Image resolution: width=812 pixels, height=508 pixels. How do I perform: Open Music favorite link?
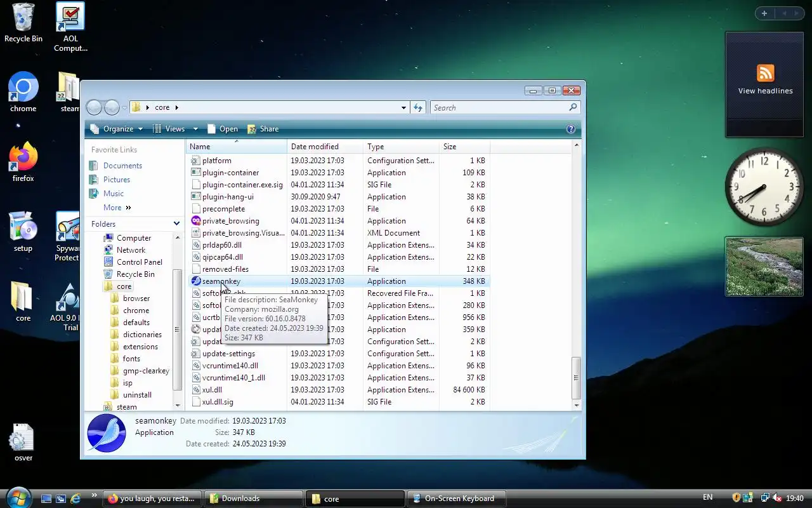point(114,194)
